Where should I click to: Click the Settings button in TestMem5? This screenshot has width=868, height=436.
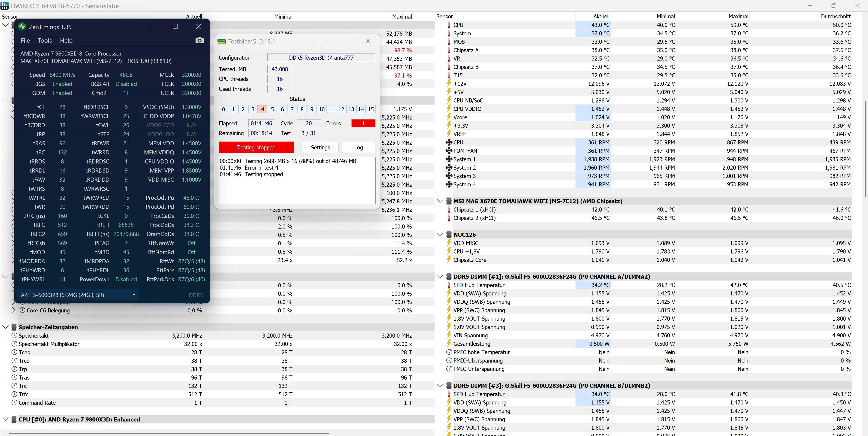pyautogui.click(x=320, y=147)
